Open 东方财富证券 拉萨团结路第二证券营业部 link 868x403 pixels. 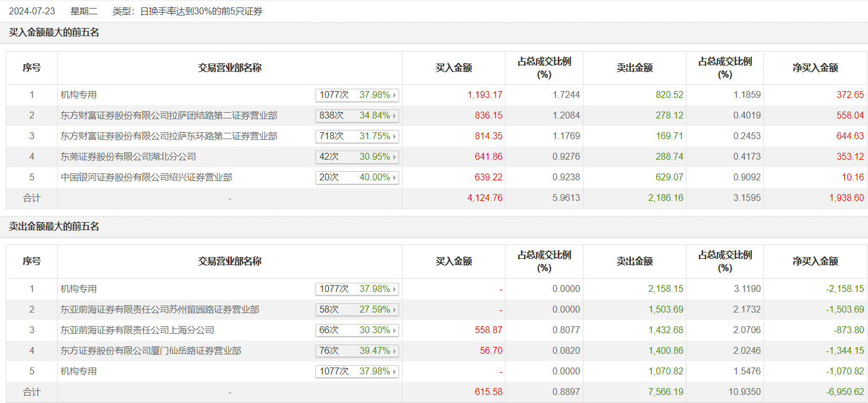(x=169, y=116)
